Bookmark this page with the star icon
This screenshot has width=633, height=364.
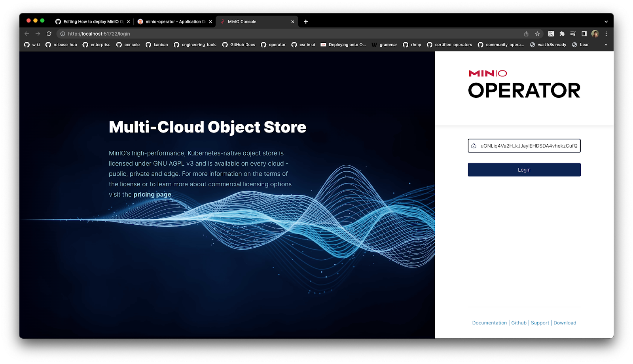tap(537, 34)
